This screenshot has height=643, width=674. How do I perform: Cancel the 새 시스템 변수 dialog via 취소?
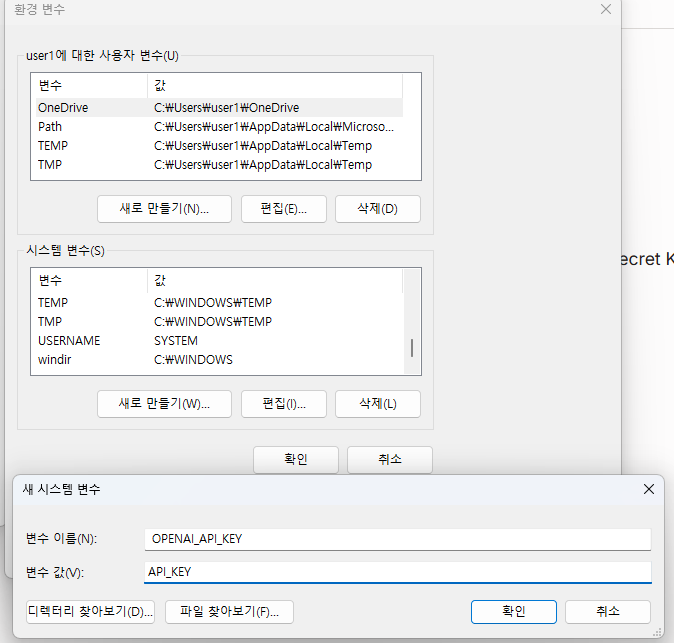[x=607, y=611]
